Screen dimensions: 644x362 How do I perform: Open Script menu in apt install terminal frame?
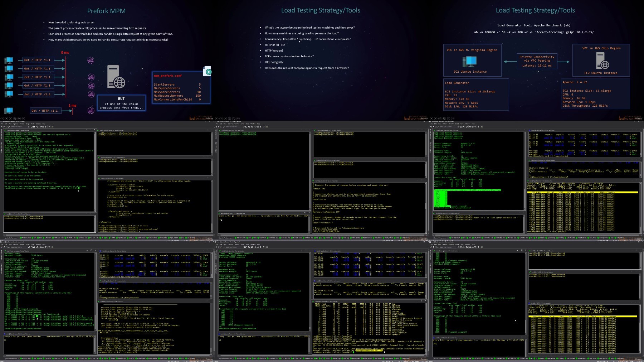(x=28, y=124)
